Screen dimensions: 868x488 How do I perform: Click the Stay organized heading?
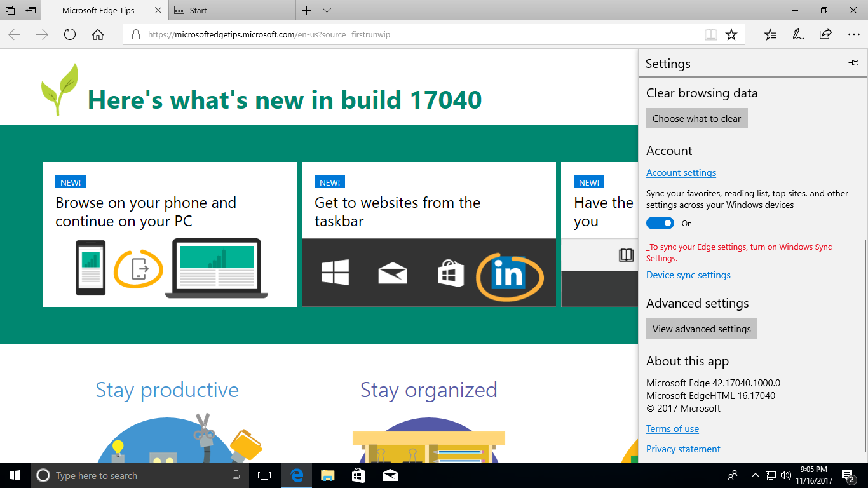[429, 390]
